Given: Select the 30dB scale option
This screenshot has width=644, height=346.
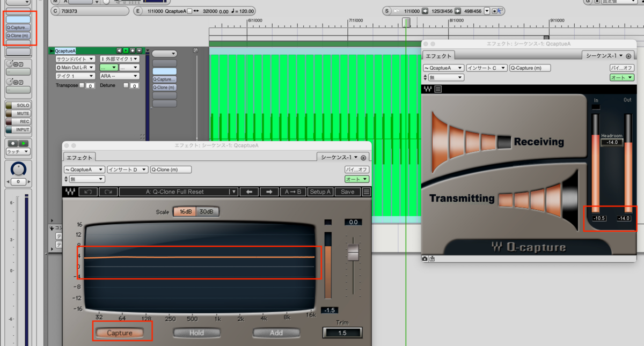Looking at the screenshot, I should tap(207, 212).
